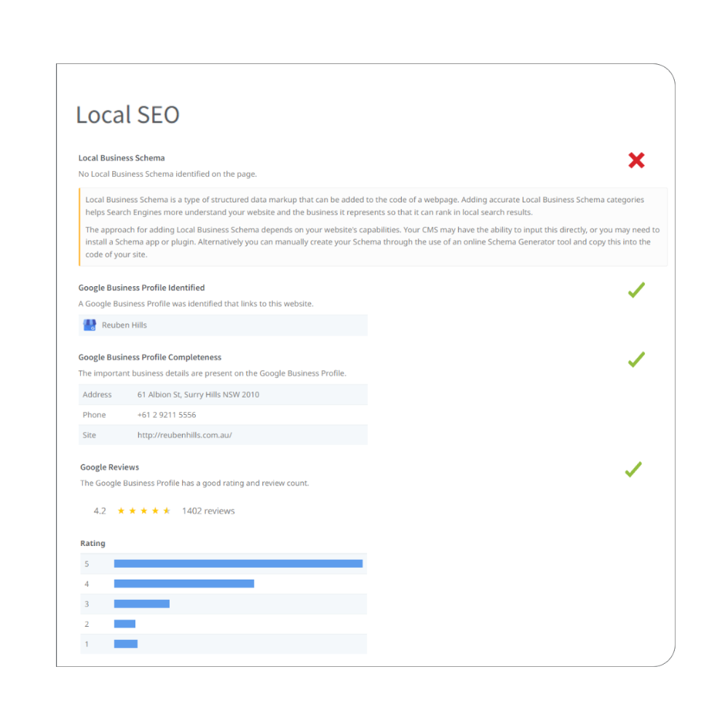Click the 4-star rating bar

(184, 584)
